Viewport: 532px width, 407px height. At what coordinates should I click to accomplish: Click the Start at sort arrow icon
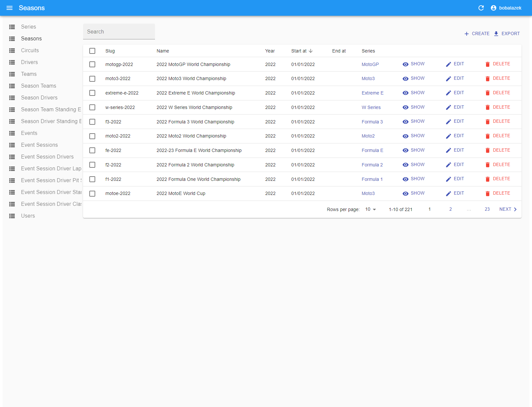311,51
